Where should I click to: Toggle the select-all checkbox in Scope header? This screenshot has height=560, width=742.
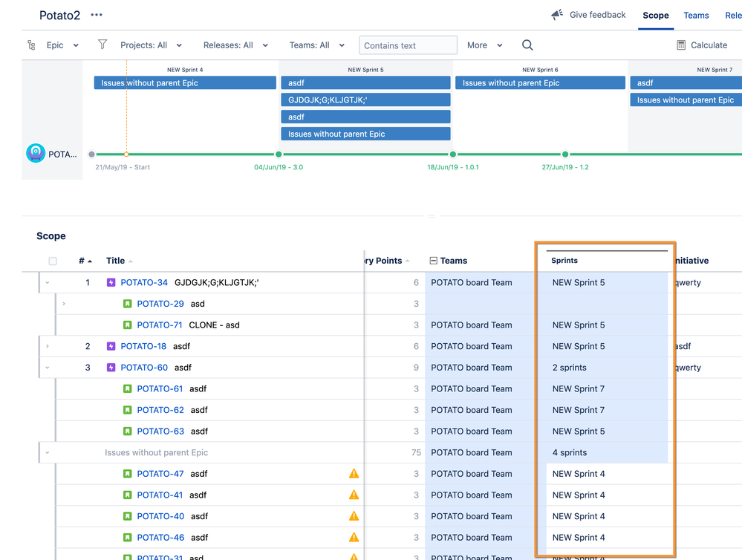[x=53, y=261]
